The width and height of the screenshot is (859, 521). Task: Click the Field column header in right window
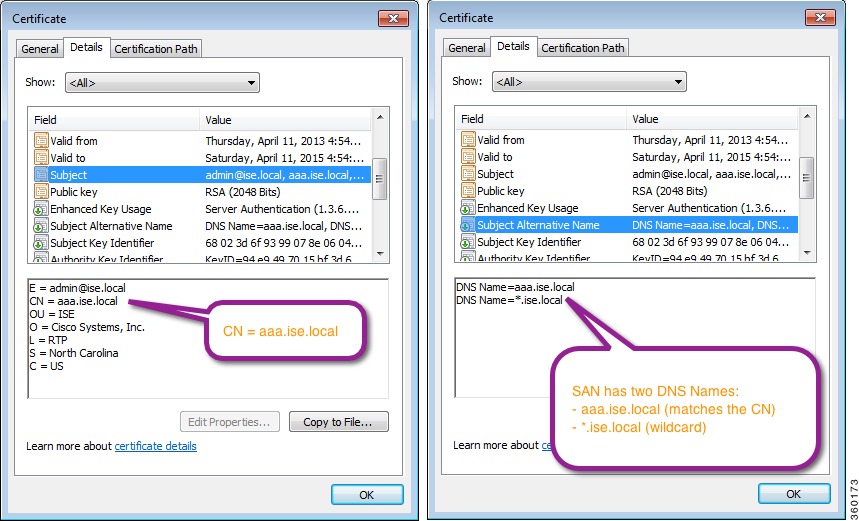pyautogui.click(x=541, y=119)
